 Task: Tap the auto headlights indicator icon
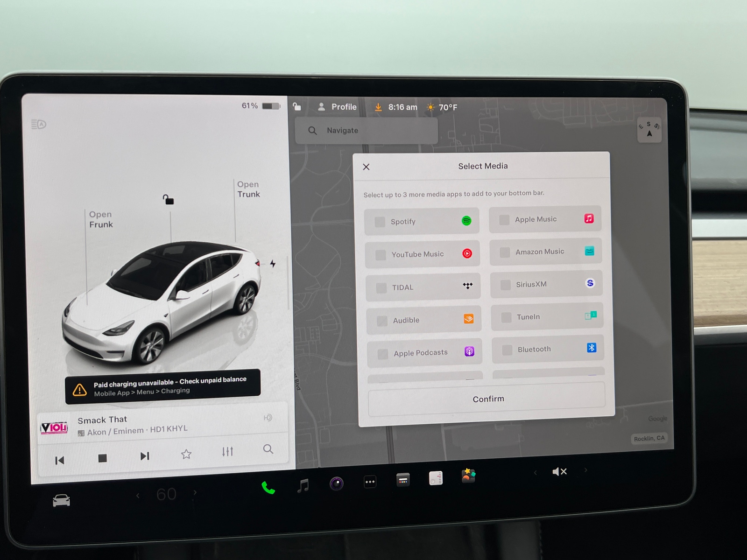click(x=39, y=124)
